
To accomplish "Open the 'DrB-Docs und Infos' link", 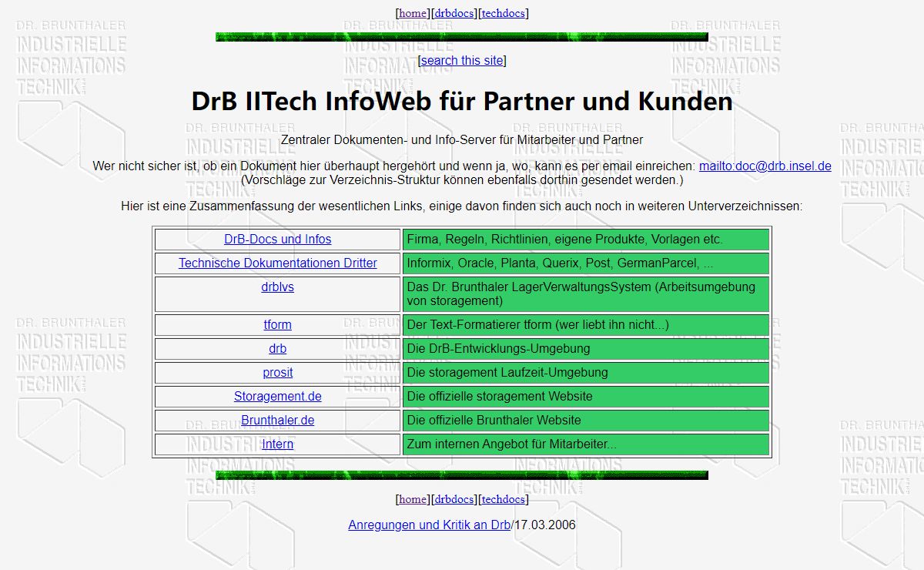I will tap(278, 240).
